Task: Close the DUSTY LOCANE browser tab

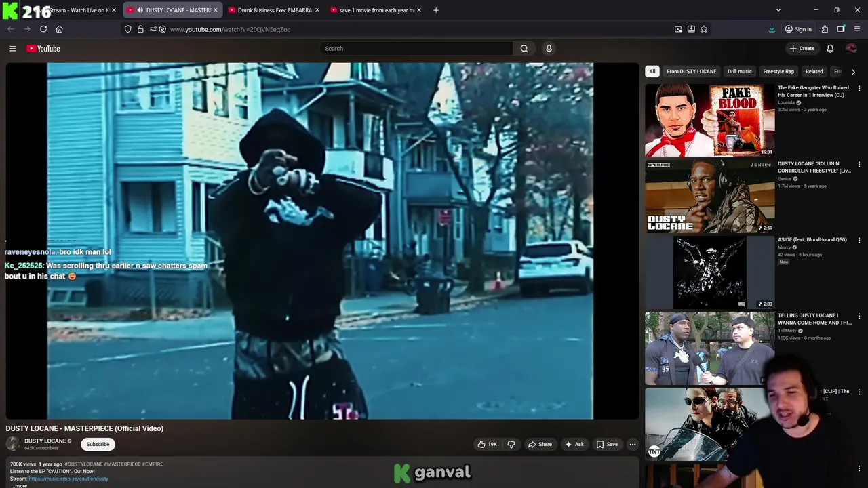Action: 216,10
